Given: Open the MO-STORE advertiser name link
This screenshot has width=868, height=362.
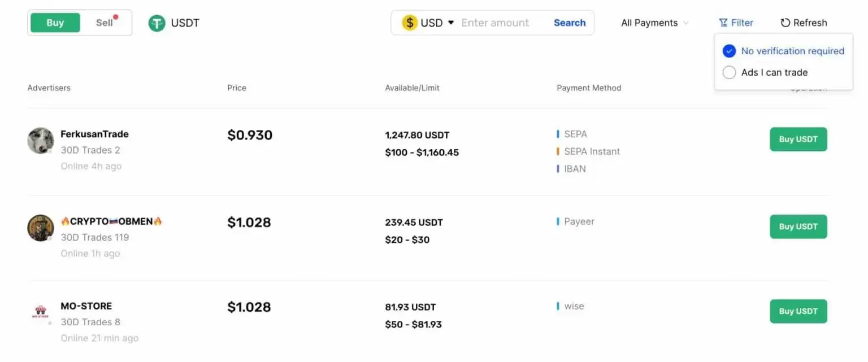Looking at the screenshot, I should pos(86,306).
